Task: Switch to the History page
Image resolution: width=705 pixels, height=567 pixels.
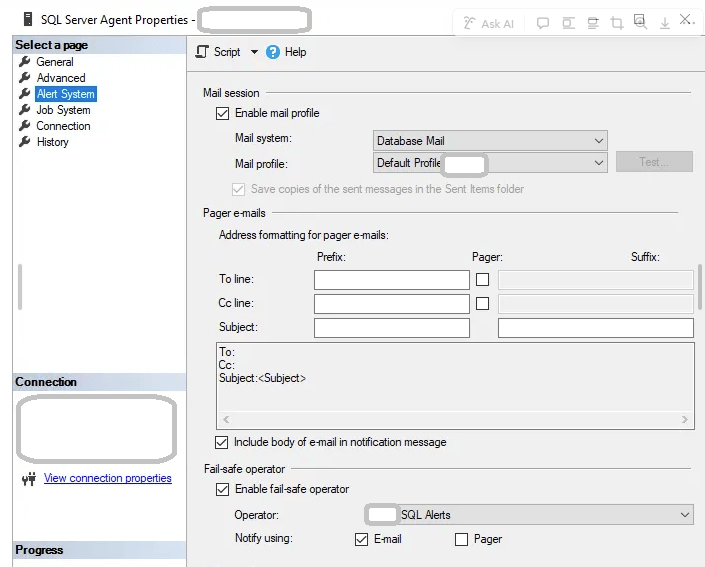Action: tap(52, 142)
